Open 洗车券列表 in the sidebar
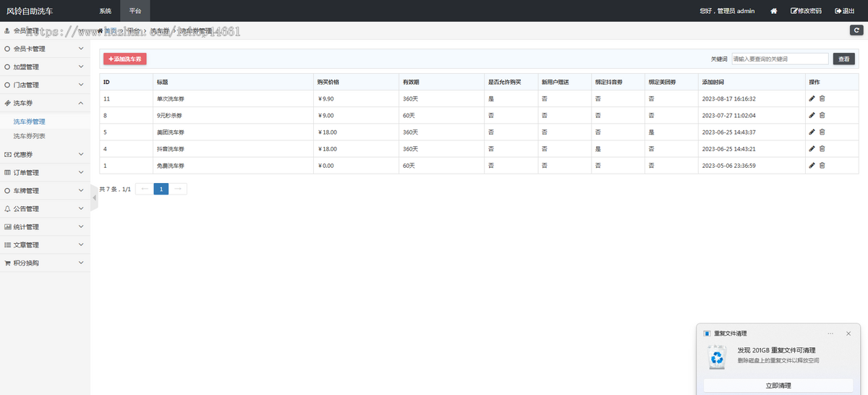Viewport: 868px width, 395px height. click(x=30, y=136)
